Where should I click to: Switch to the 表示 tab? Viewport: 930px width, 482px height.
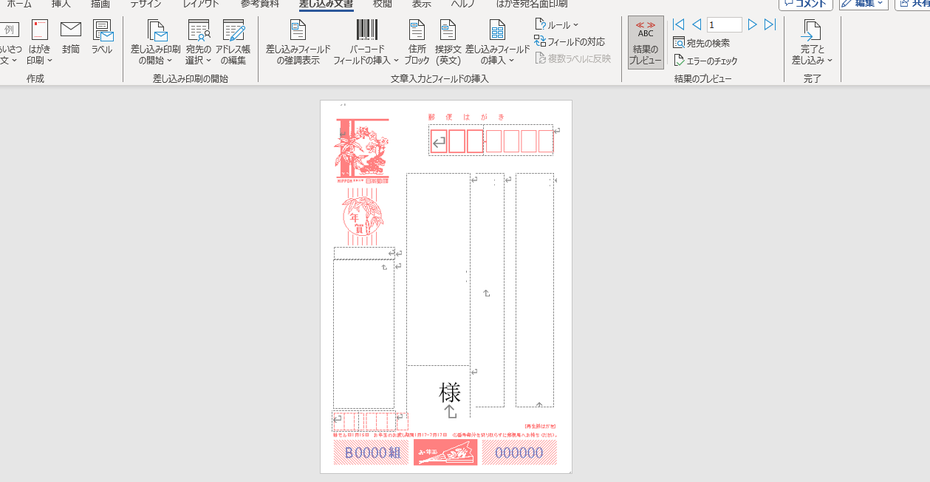click(x=421, y=4)
